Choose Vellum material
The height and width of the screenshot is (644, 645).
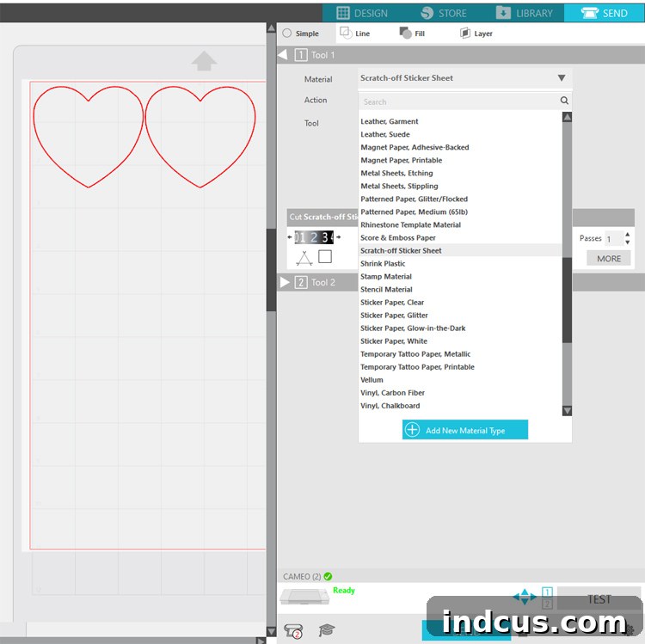pyautogui.click(x=372, y=380)
